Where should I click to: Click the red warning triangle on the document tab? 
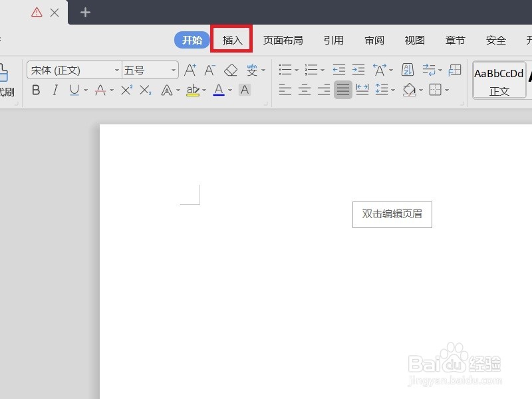[37, 13]
